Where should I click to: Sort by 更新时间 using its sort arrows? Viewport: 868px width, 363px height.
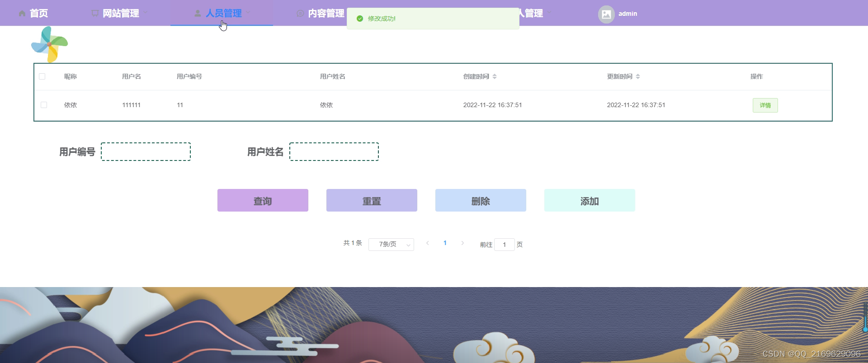638,76
